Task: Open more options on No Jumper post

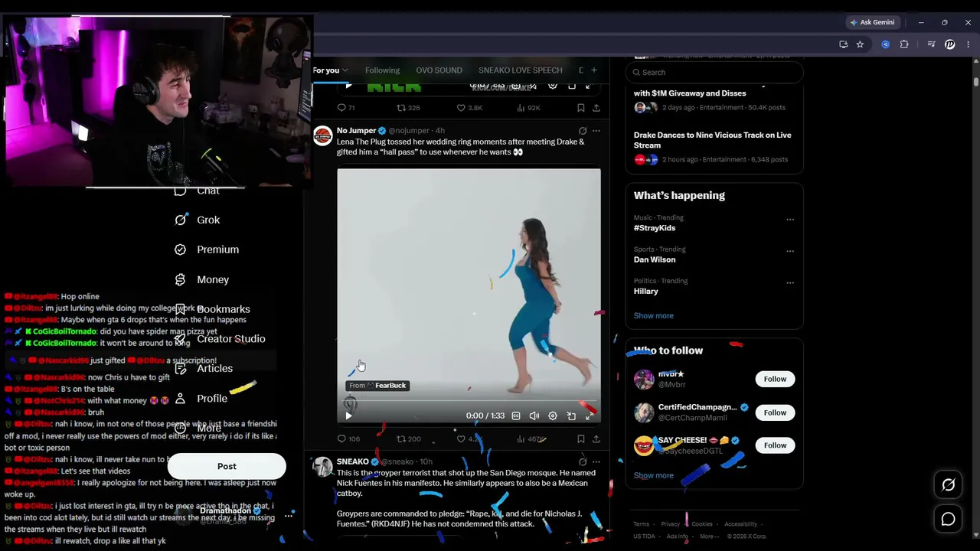Action: (x=596, y=131)
